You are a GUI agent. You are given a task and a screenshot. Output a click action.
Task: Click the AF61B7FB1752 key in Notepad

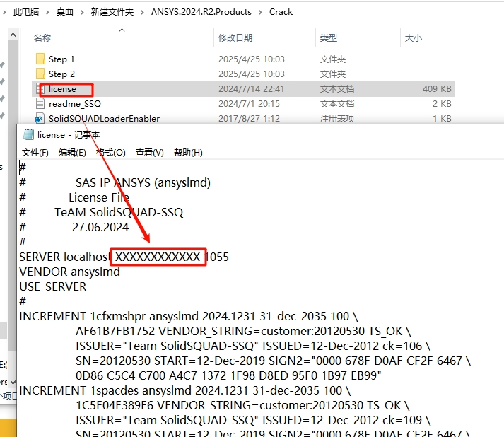pos(115,331)
